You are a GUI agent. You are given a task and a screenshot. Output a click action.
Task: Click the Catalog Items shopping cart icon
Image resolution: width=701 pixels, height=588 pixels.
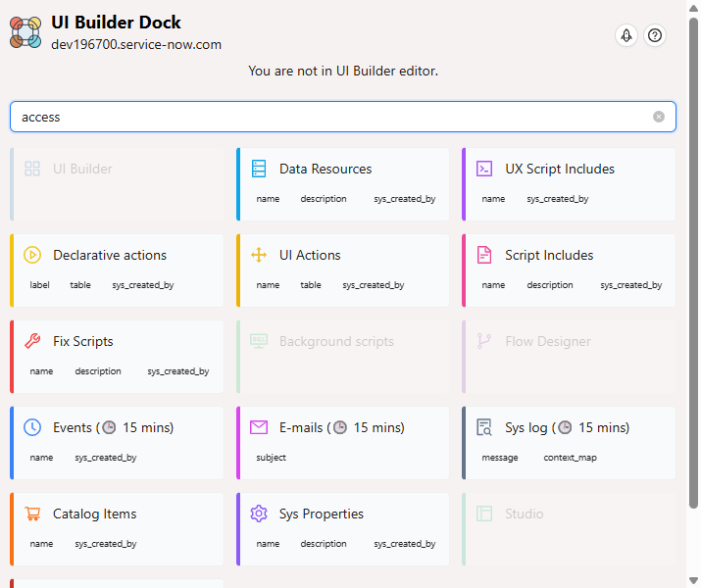(x=32, y=514)
